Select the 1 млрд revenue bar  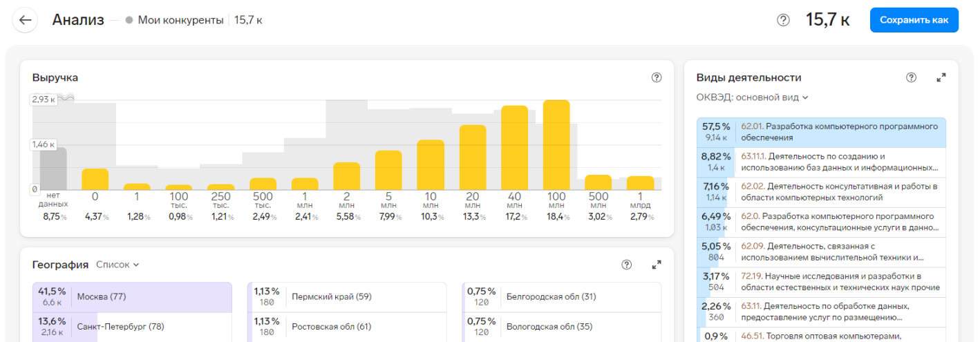point(641,183)
